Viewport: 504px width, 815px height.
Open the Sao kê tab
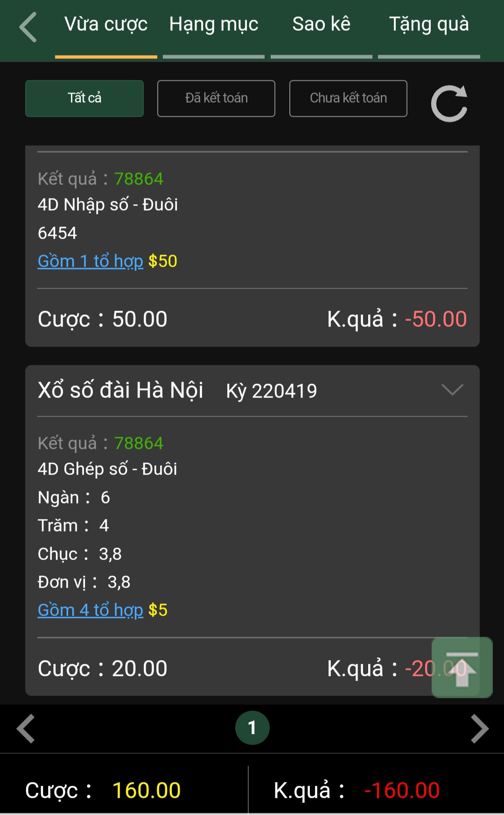click(x=321, y=25)
